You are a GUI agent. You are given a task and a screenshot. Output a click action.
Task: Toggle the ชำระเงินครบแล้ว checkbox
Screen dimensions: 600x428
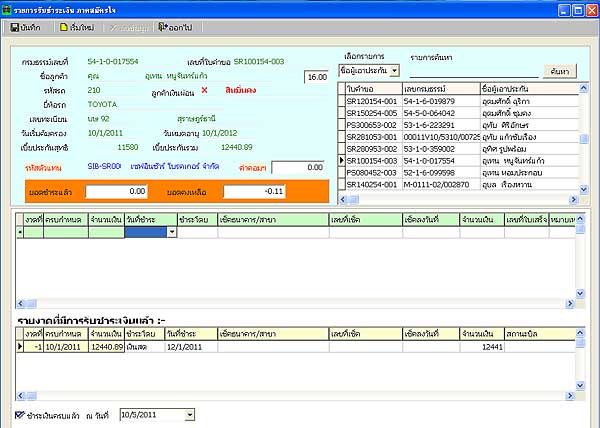(20, 414)
